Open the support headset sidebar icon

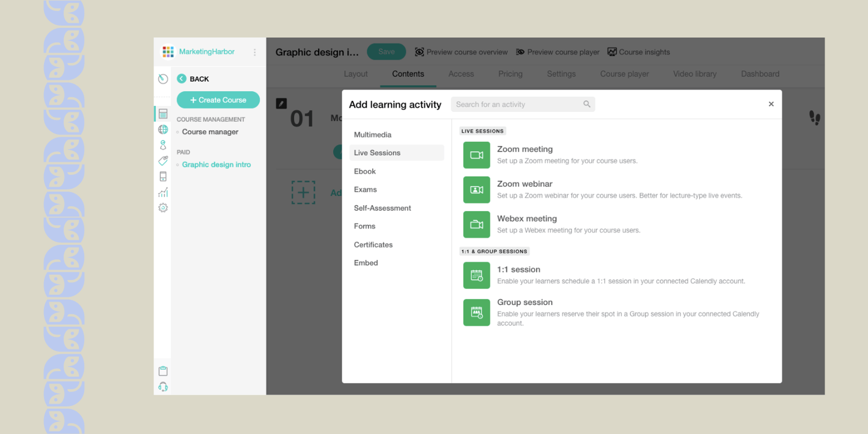tap(163, 387)
